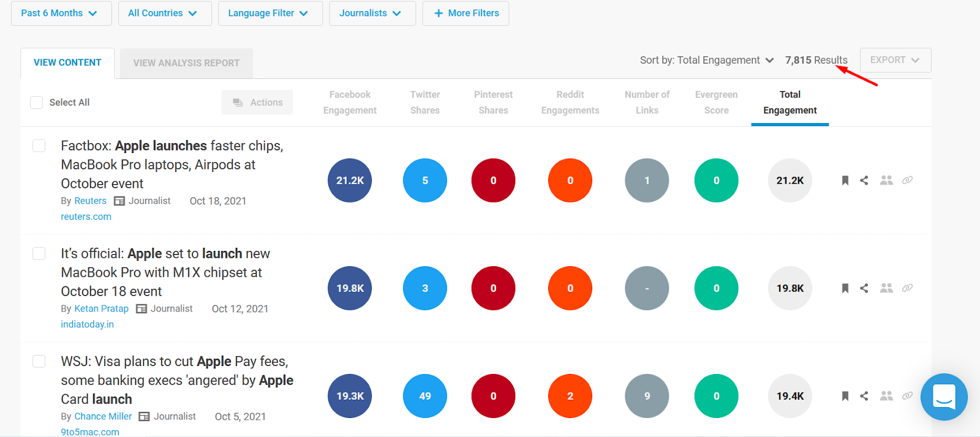The width and height of the screenshot is (980, 437).
Task: Bookmark the WSJ Visa Apple Pay article
Action: 845,396
